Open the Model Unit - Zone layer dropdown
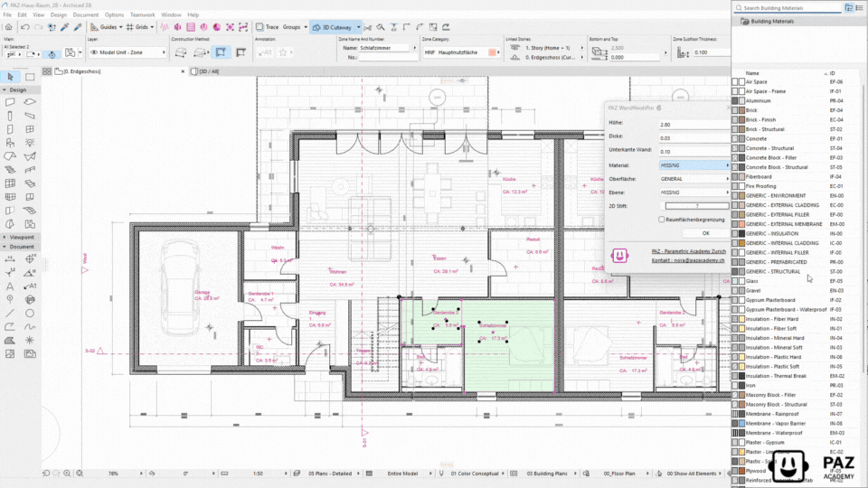The image size is (868, 488). pos(127,52)
